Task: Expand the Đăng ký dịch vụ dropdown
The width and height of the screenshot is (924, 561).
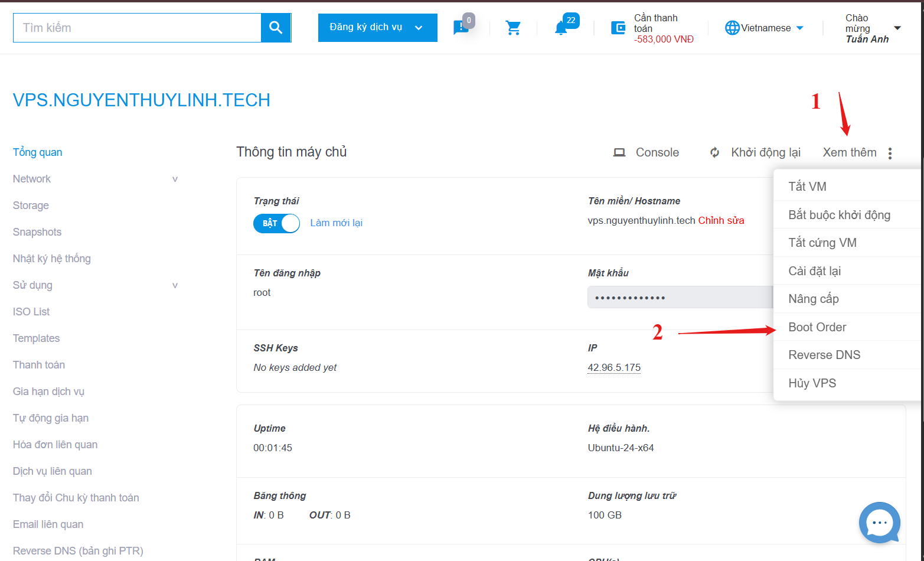Action: point(378,28)
